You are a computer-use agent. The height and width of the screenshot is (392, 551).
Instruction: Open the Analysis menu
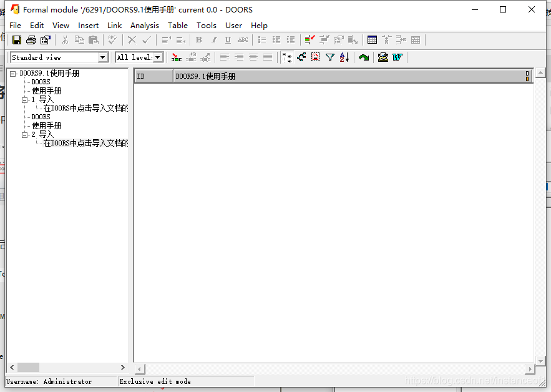[145, 26]
